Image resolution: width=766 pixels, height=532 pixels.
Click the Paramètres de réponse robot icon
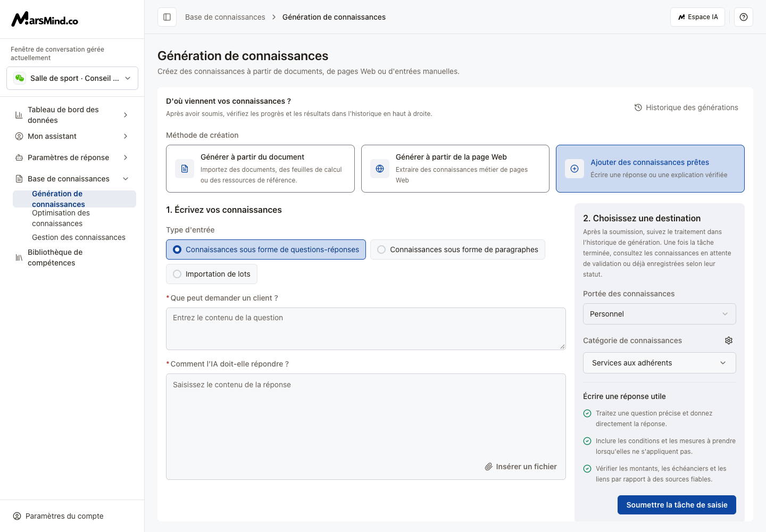click(19, 157)
